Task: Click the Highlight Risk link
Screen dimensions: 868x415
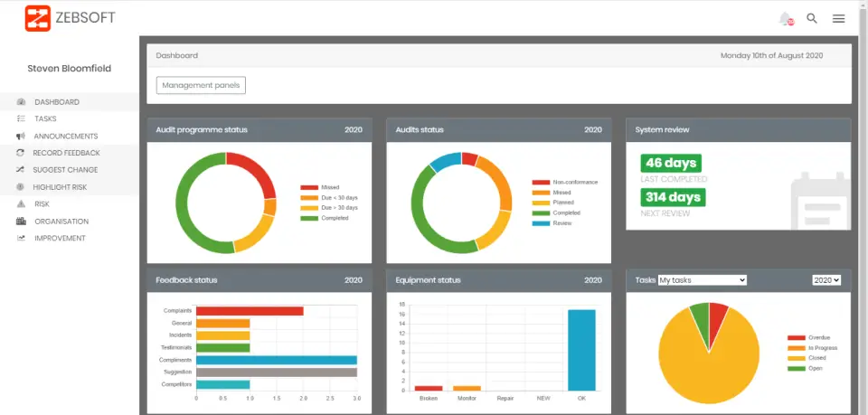Action: [60, 187]
